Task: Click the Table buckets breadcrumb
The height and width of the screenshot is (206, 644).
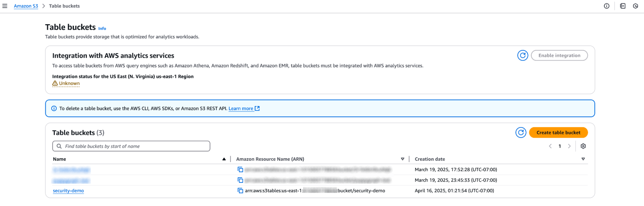Action: point(64,6)
